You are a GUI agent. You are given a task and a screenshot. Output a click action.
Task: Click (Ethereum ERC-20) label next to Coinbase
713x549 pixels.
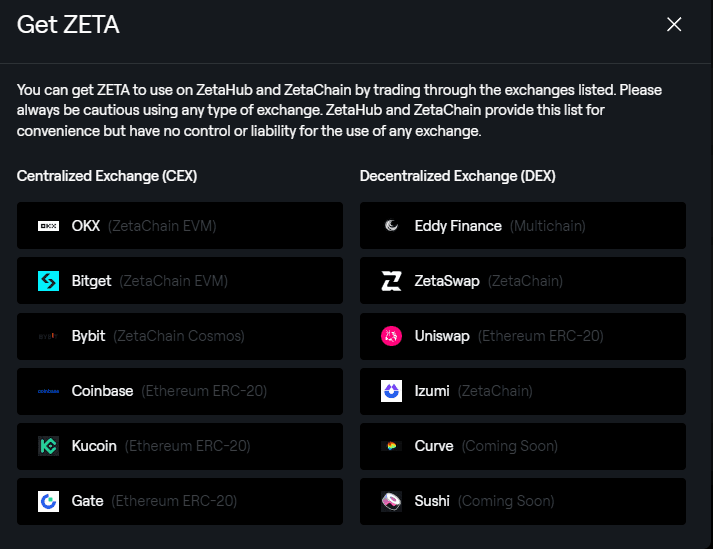tap(204, 391)
